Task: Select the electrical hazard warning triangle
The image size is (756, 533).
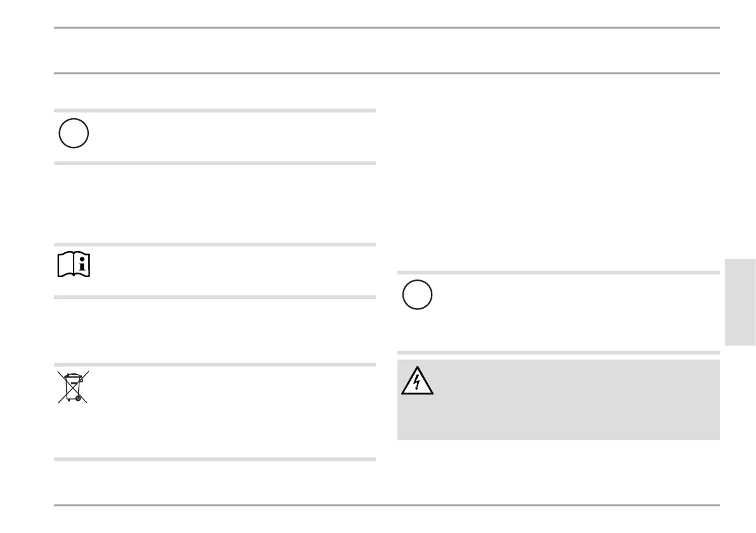Action: pyautogui.click(x=417, y=381)
